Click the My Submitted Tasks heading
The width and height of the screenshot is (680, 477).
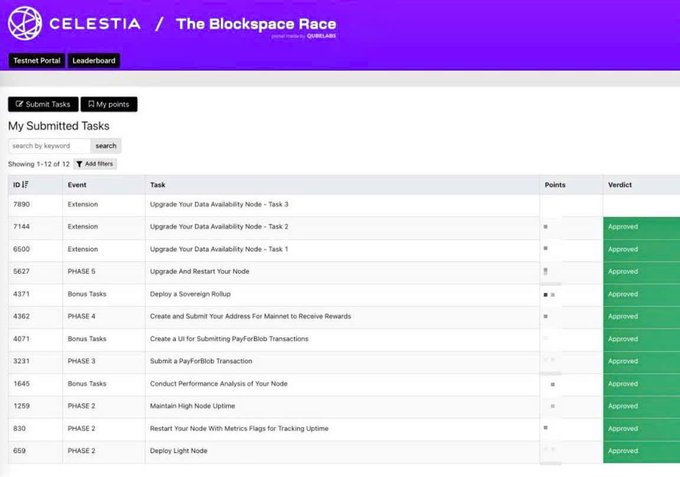coord(59,126)
